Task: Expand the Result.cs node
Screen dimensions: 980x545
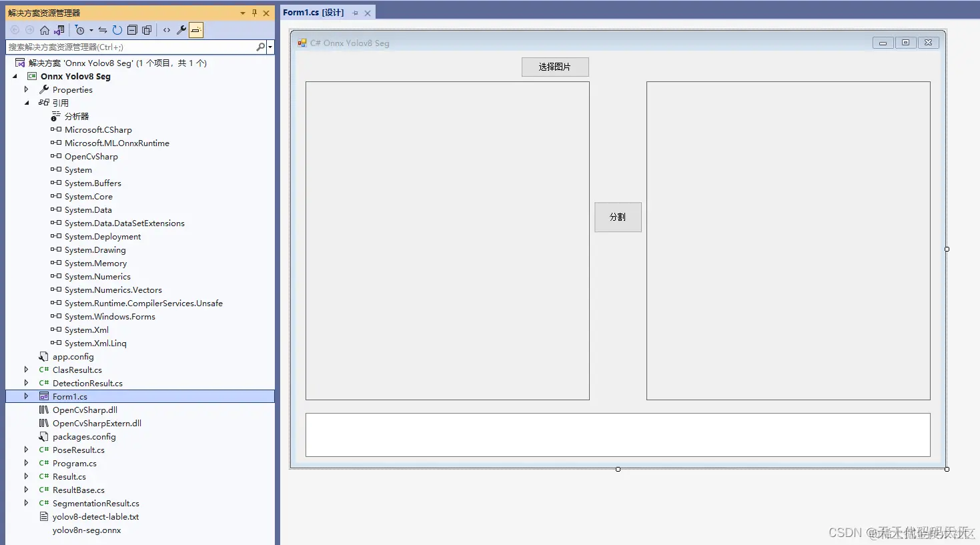Action: [x=27, y=476]
